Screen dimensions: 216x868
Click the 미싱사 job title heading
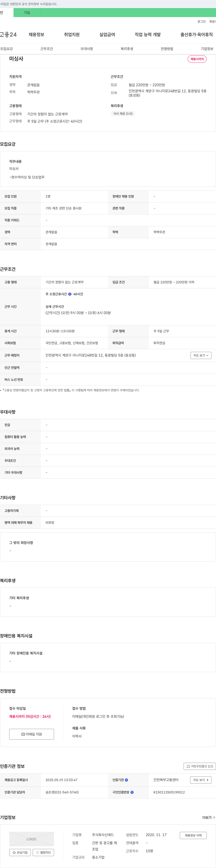tap(16, 59)
